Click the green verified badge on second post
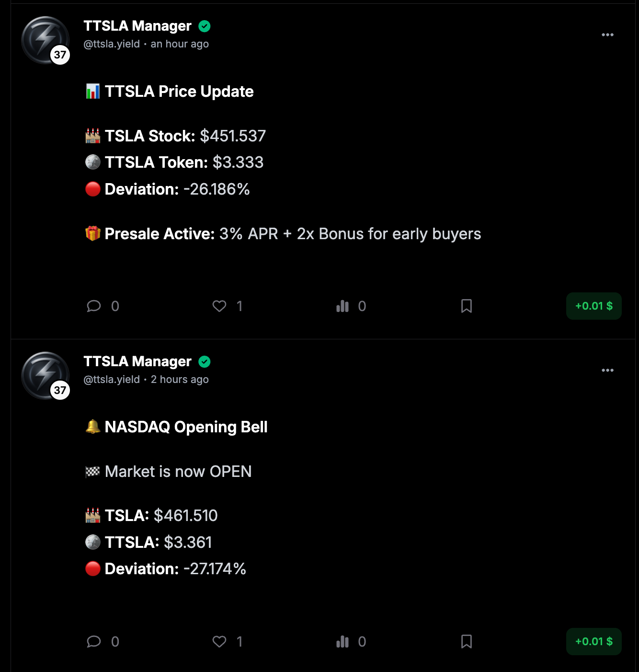This screenshot has height=672, width=639. coord(205,362)
